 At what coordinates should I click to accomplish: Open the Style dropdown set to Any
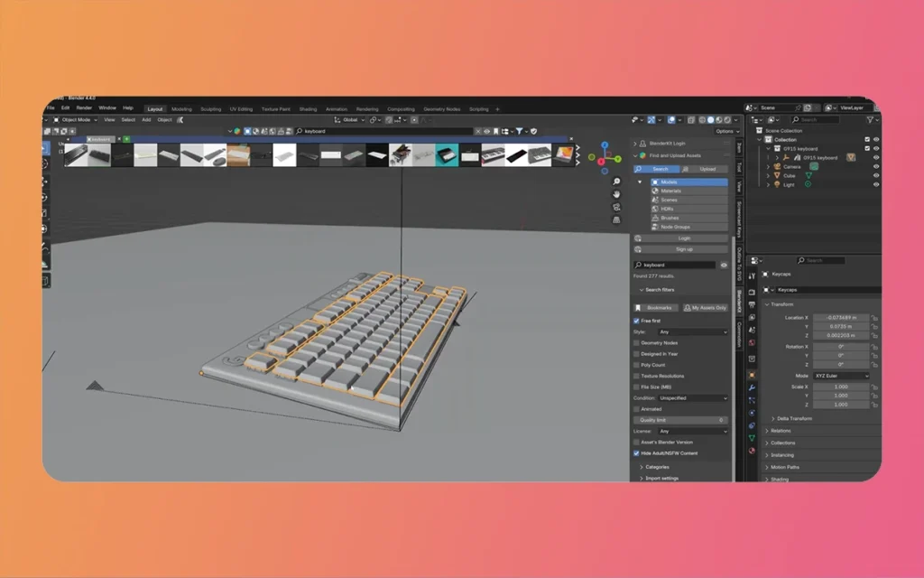692,332
